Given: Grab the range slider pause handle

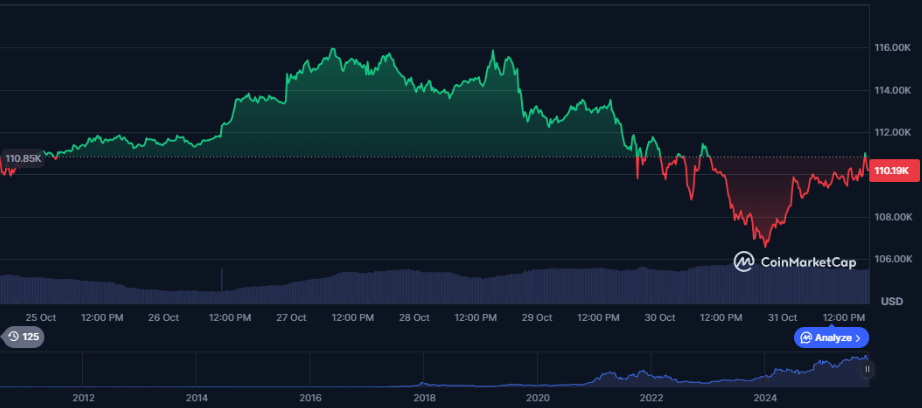Looking at the screenshot, I should 867,369.
